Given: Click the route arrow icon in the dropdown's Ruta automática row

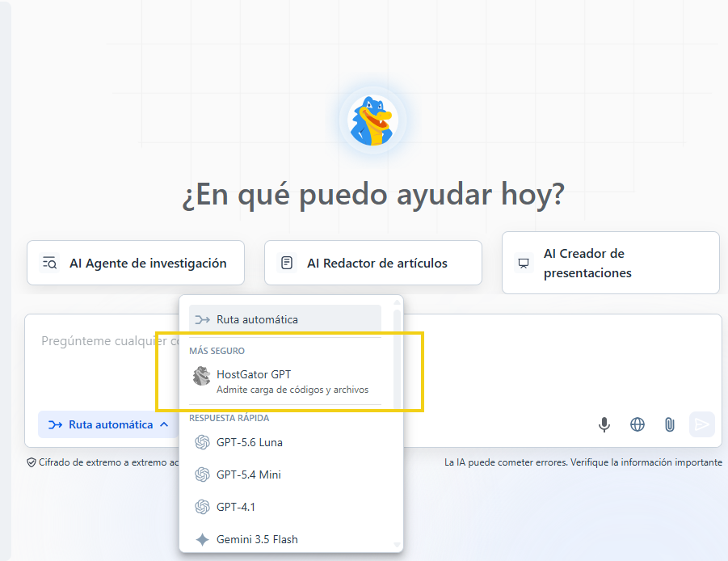Looking at the screenshot, I should [x=203, y=319].
